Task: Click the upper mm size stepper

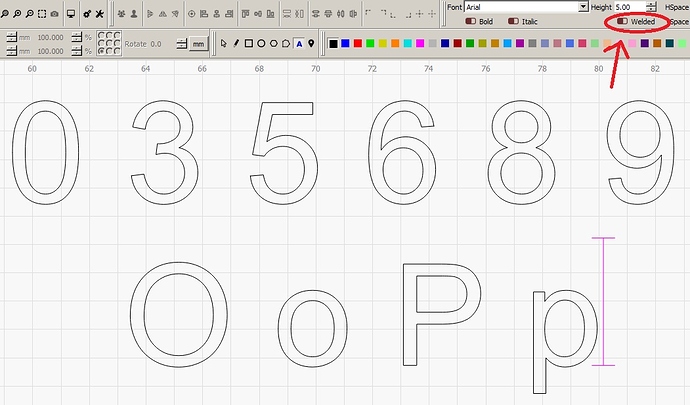Action: pyautogui.click(x=12, y=37)
